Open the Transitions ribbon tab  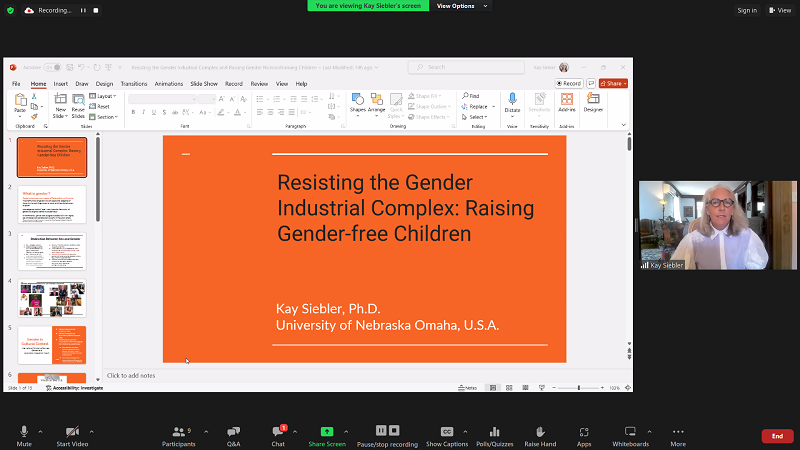tap(133, 84)
